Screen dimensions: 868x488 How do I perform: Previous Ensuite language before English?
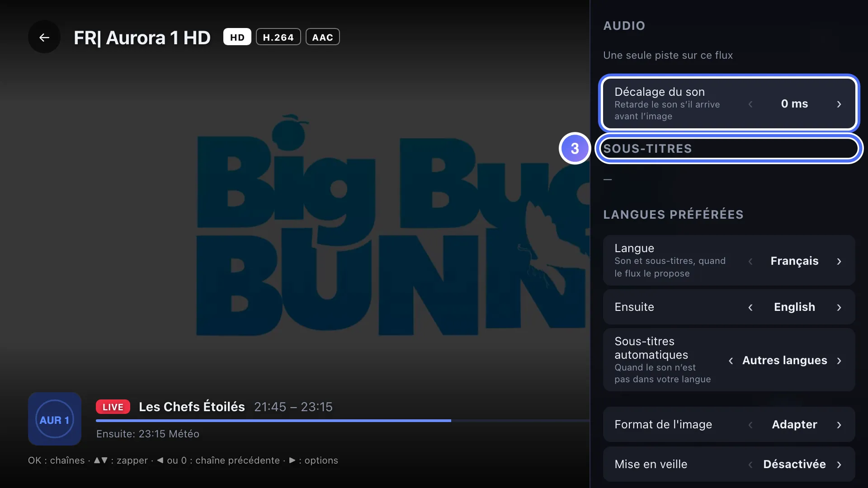pyautogui.click(x=750, y=307)
